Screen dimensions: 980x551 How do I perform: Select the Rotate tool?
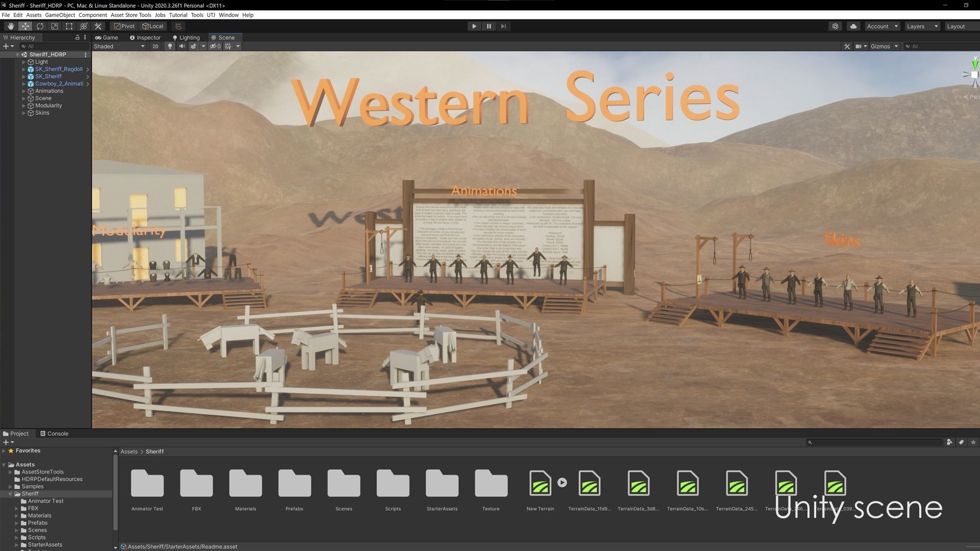click(40, 26)
